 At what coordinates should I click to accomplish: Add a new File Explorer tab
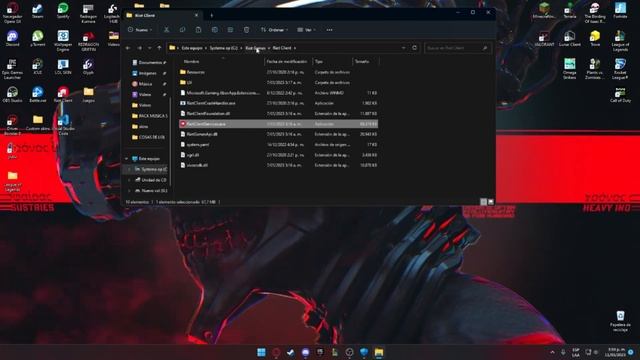coord(211,16)
